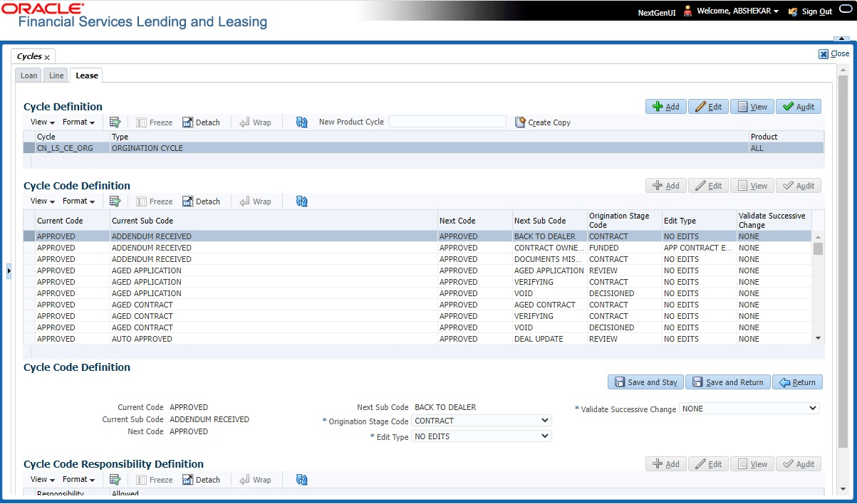Open Format menu in upper Cycle Code Definition toolbar

78,201
